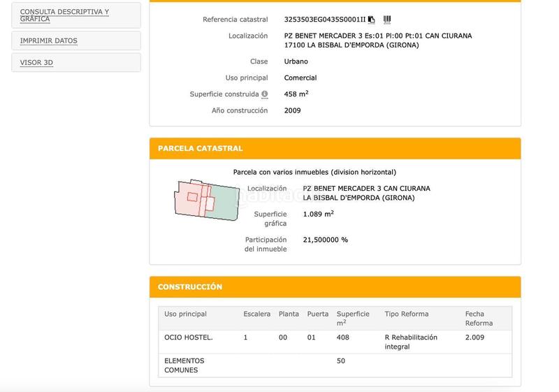This screenshot has width=559, height=392.
Task: Select the OCIO HOSTEL table row
Action: pyautogui.click(x=189, y=337)
